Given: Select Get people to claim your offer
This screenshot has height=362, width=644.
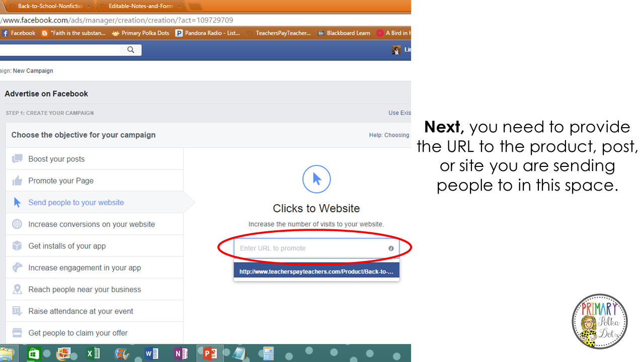Looking at the screenshot, I should click(x=95, y=333).
